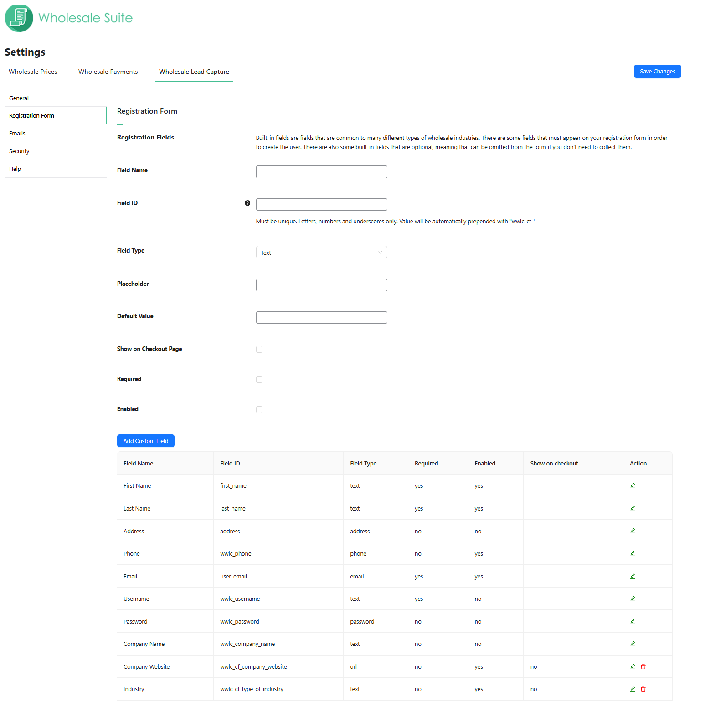
Task: Click the pencil icon for Email row
Action: pyautogui.click(x=633, y=577)
